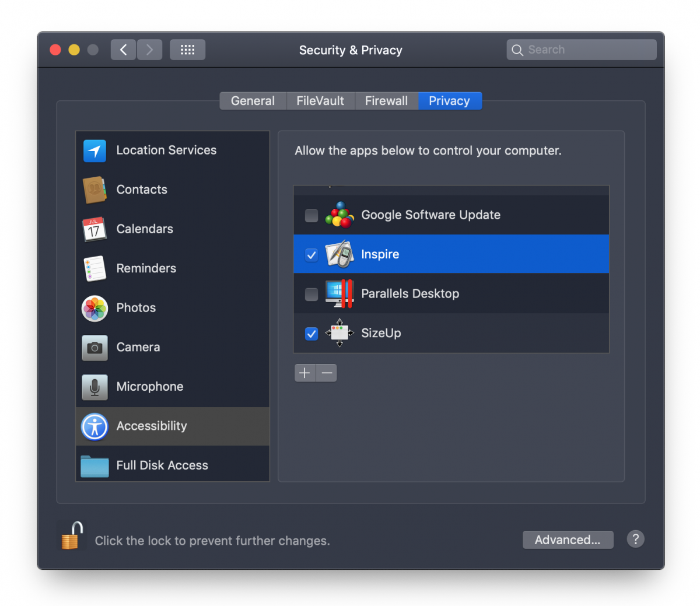700x606 pixels.
Task: Click the Contacts privacy icon
Action: click(x=94, y=190)
